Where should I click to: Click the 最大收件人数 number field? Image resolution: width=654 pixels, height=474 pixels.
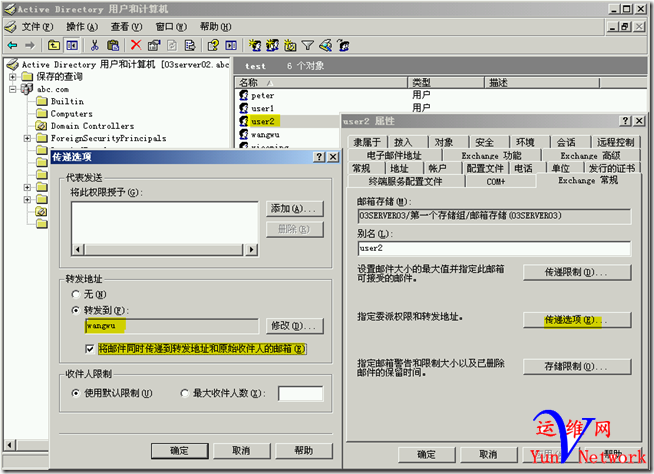point(300,393)
